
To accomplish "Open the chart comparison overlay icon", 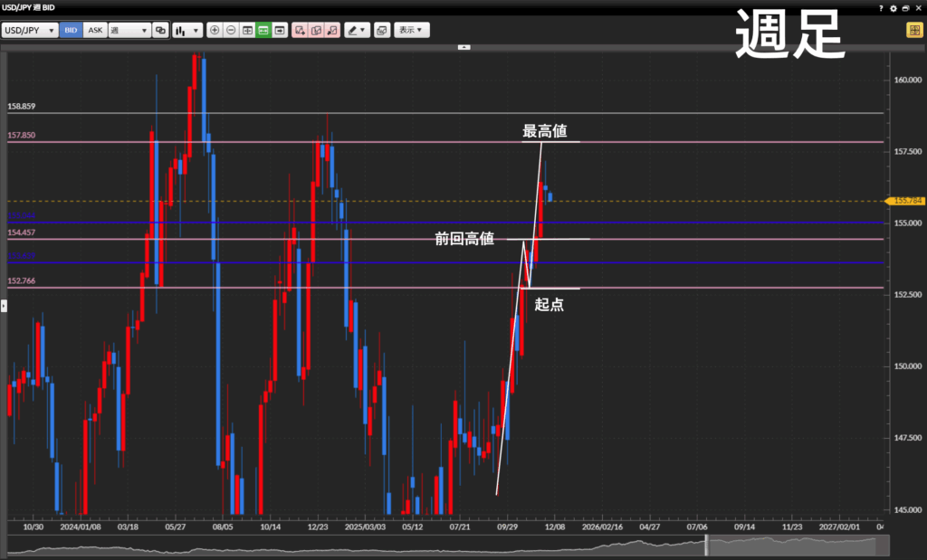I will [x=160, y=30].
